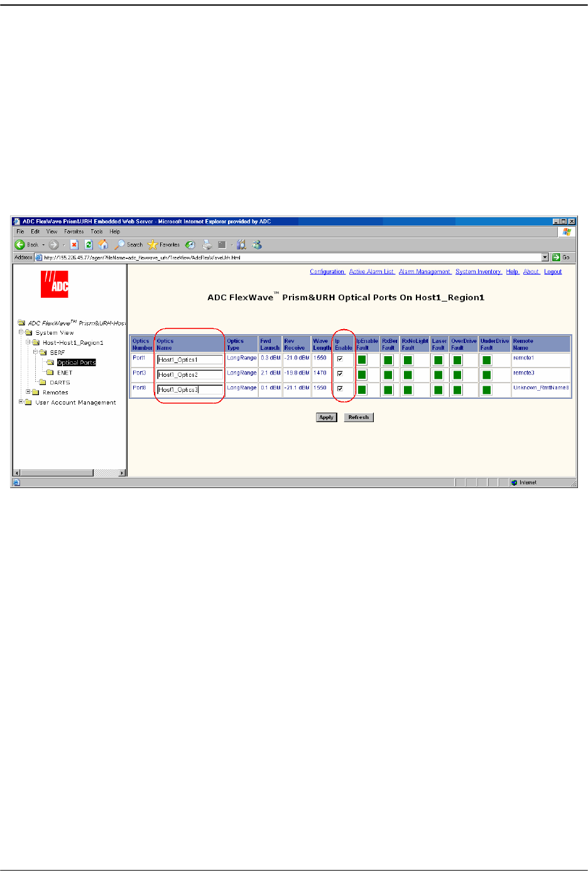Click the IE Back arrow icon
588x875 pixels.
tap(20, 245)
